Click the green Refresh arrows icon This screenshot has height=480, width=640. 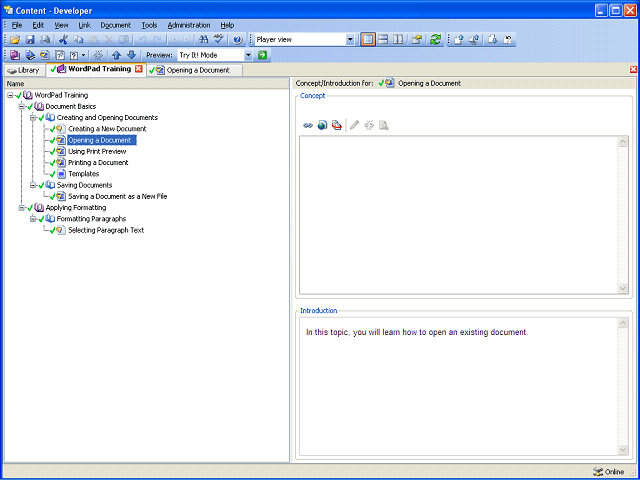pos(436,40)
